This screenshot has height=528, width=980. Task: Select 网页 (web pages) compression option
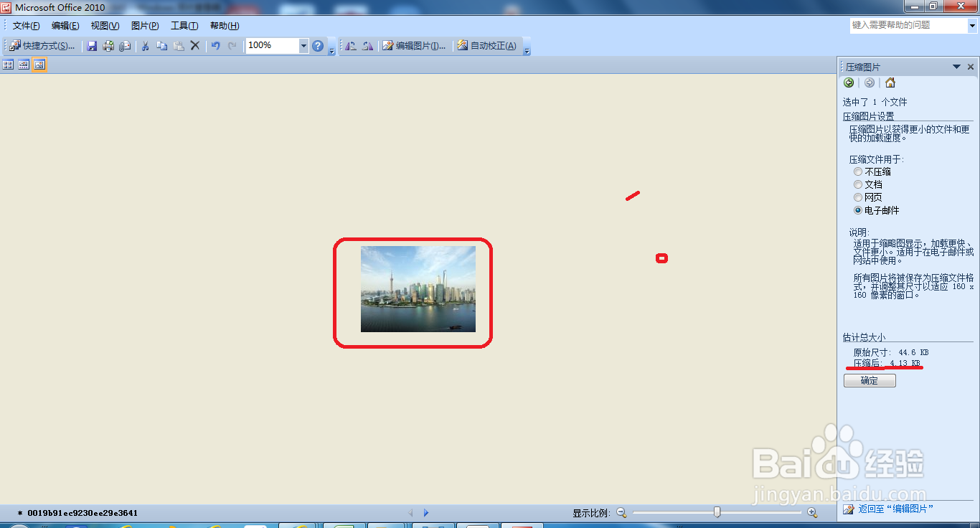pos(858,198)
